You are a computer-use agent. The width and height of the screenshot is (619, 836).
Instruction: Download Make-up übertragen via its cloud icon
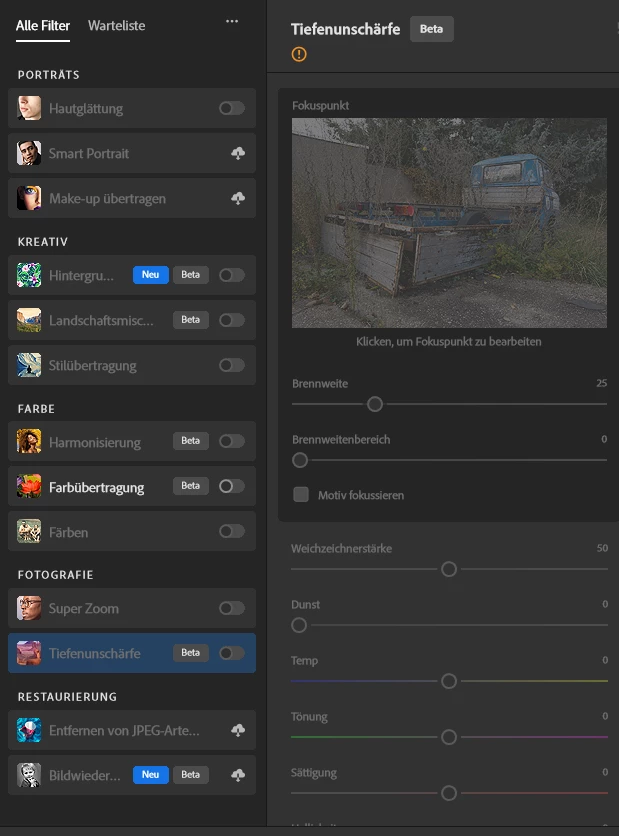pyautogui.click(x=238, y=198)
